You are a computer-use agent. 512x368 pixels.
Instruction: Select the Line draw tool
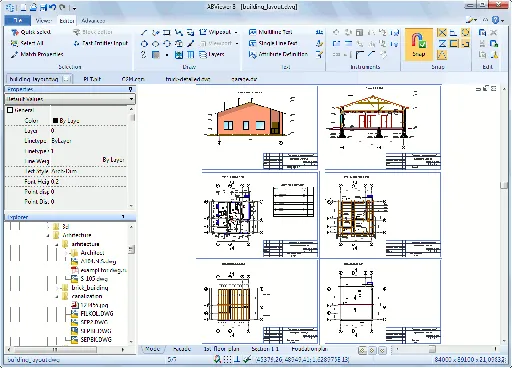[x=144, y=32]
